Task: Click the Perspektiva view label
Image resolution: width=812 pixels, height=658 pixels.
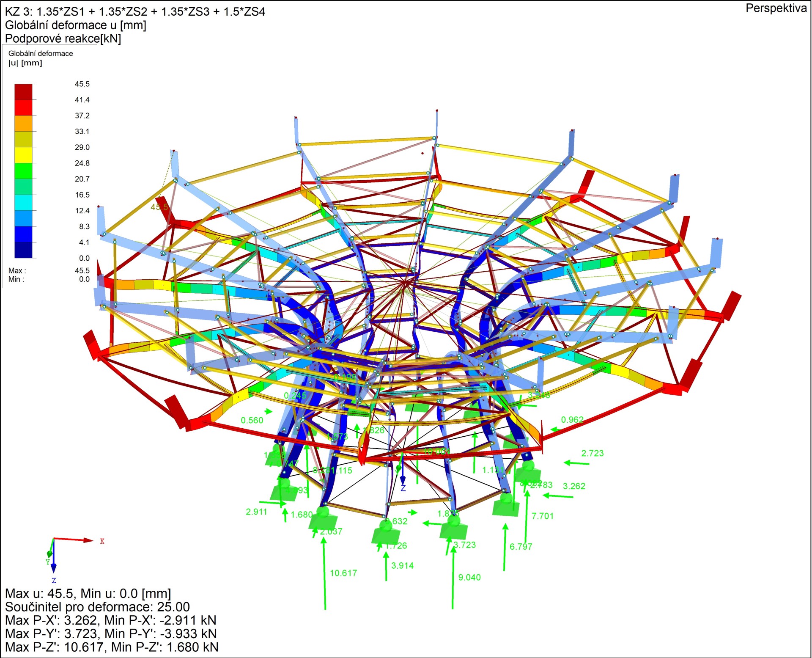Action: coord(776,8)
